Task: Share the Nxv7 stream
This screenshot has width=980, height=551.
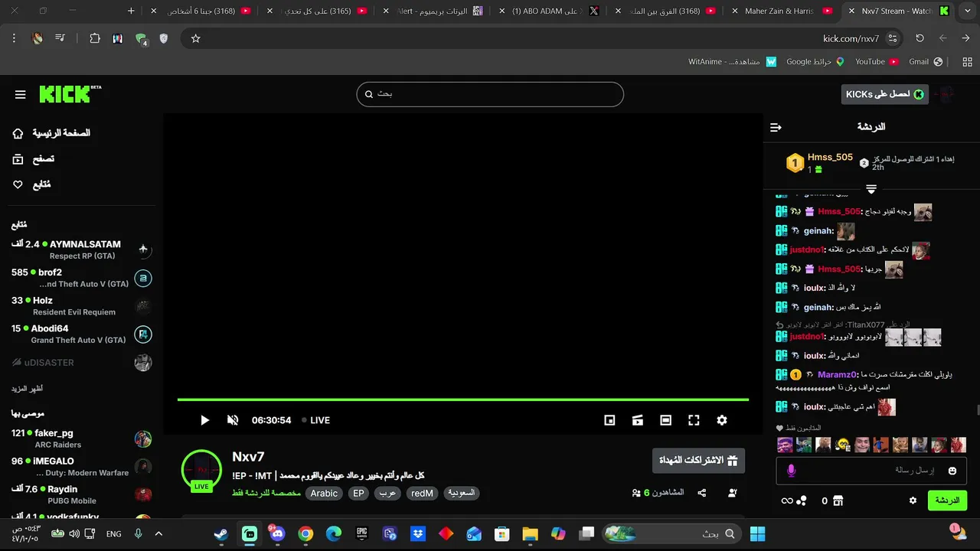Action: [x=702, y=493]
